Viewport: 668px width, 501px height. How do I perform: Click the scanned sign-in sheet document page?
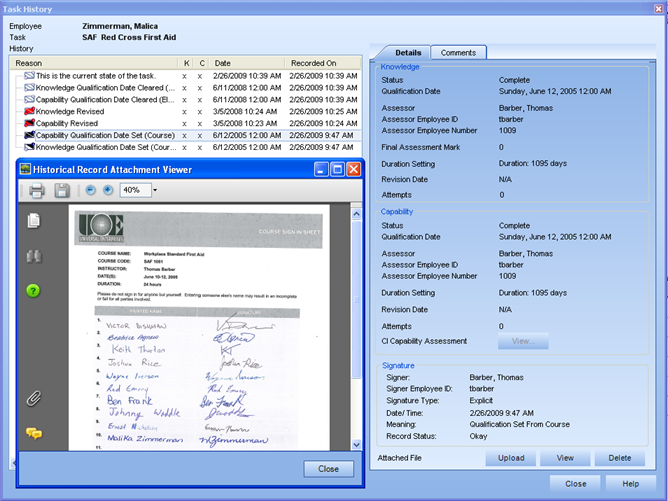tap(199, 327)
